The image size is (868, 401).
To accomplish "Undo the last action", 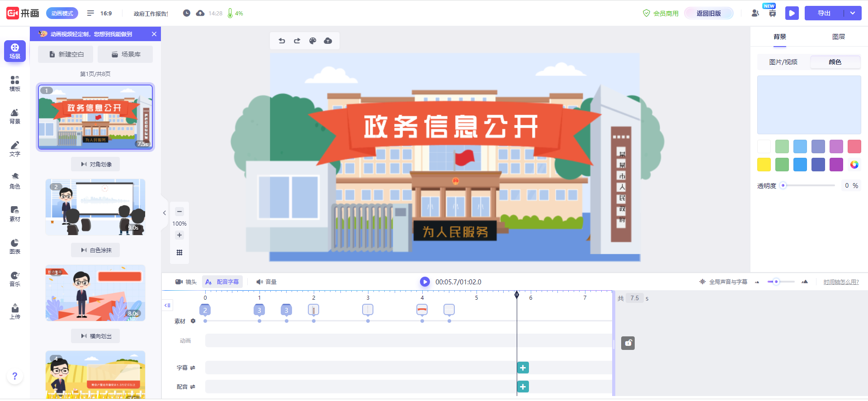I will tap(282, 41).
